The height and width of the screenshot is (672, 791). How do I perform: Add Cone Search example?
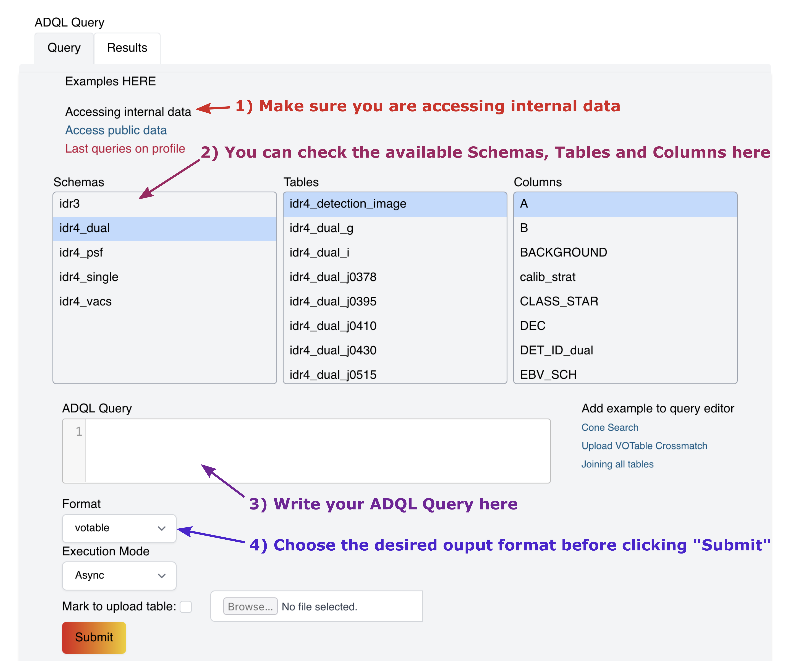[x=610, y=428]
